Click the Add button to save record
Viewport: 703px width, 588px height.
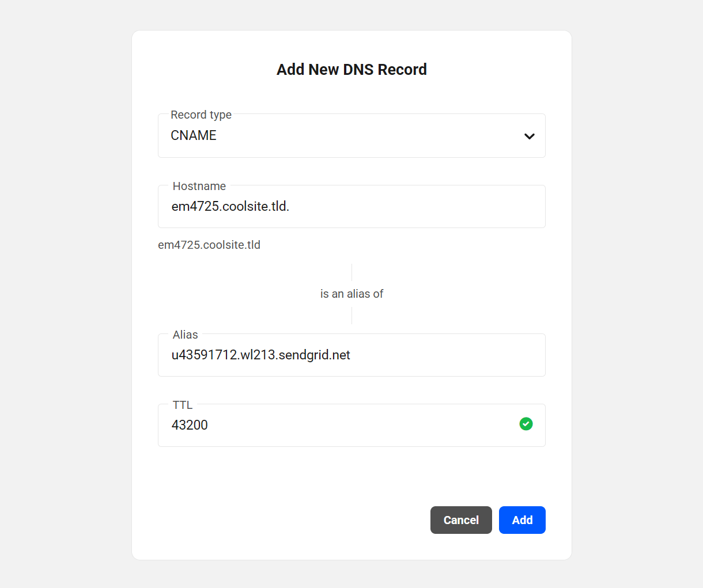[x=522, y=519]
